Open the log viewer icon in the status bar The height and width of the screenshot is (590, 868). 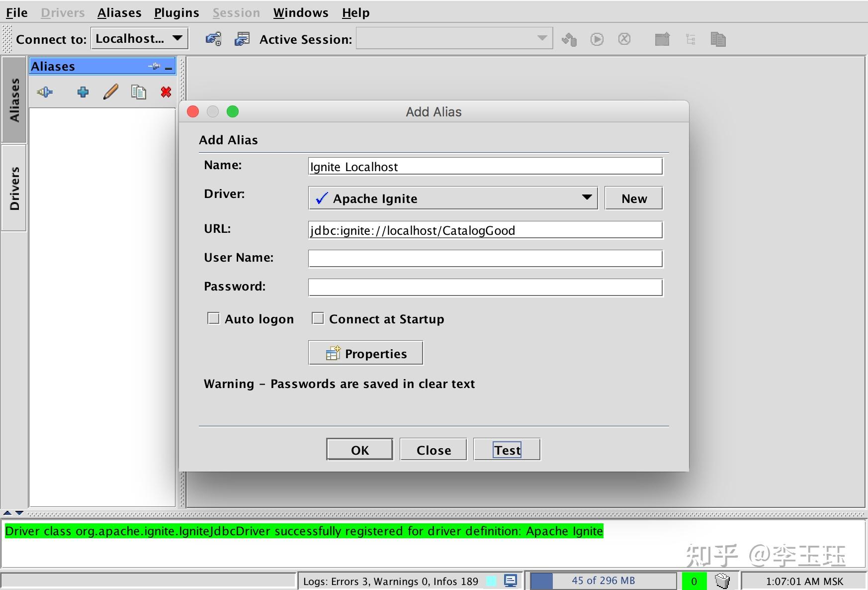pyautogui.click(x=511, y=581)
